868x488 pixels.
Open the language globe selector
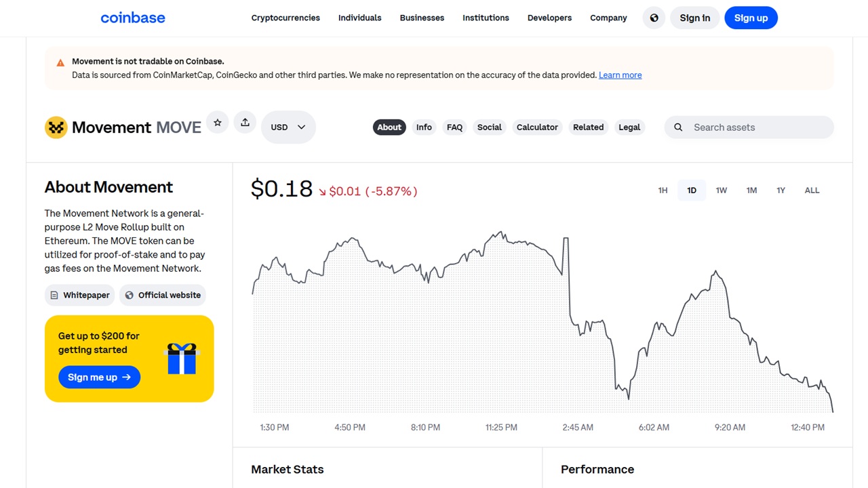tap(654, 18)
